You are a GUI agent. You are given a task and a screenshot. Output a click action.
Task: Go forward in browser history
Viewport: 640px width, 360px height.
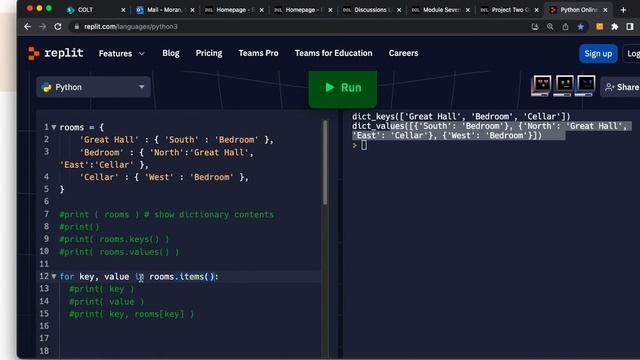(x=43, y=27)
